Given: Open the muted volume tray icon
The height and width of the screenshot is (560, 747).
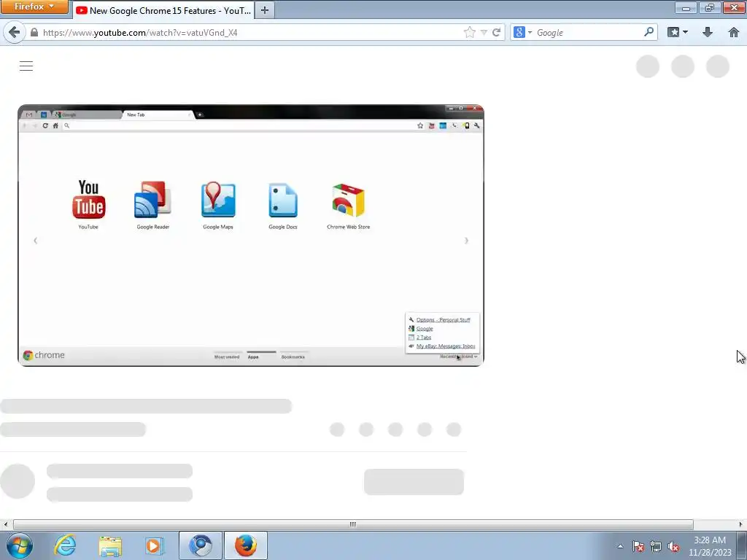Looking at the screenshot, I should click(x=673, y=546).
